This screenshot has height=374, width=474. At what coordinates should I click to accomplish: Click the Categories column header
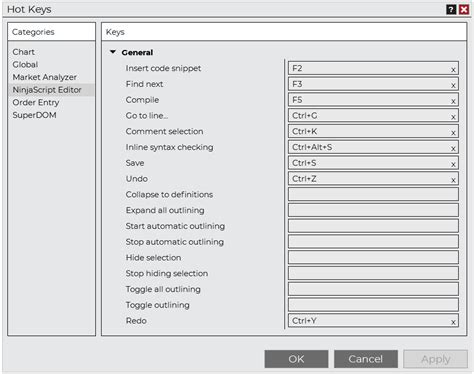coord(51,32)
